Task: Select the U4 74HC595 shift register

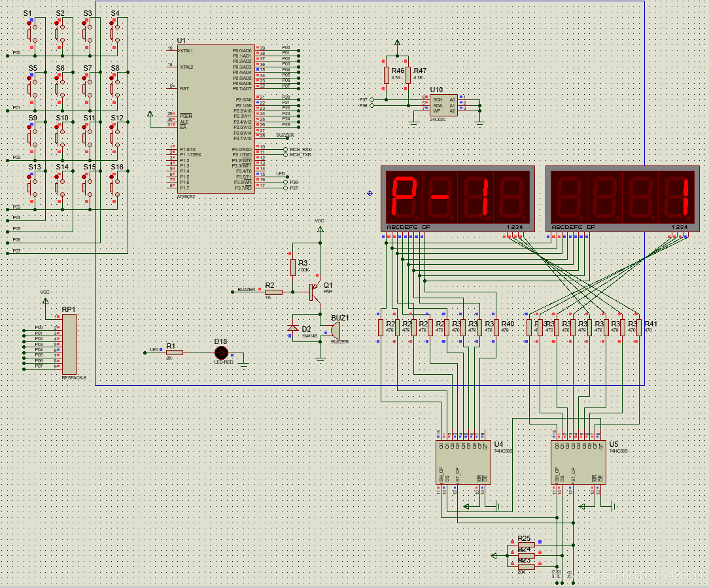Action: coord(463,462)
